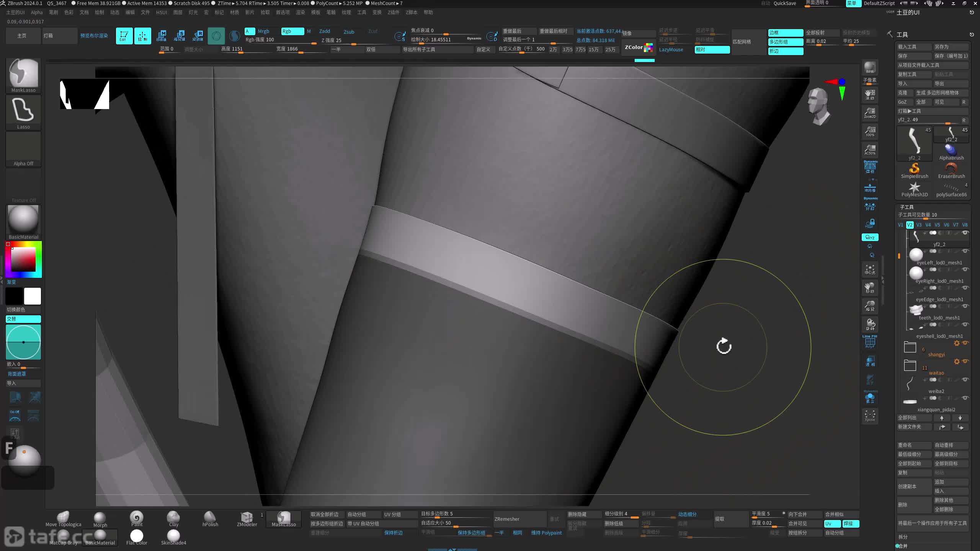This screenshot has height=551, width=980.
Task: Select the hPolish brush
Action: tap(210, 519)
